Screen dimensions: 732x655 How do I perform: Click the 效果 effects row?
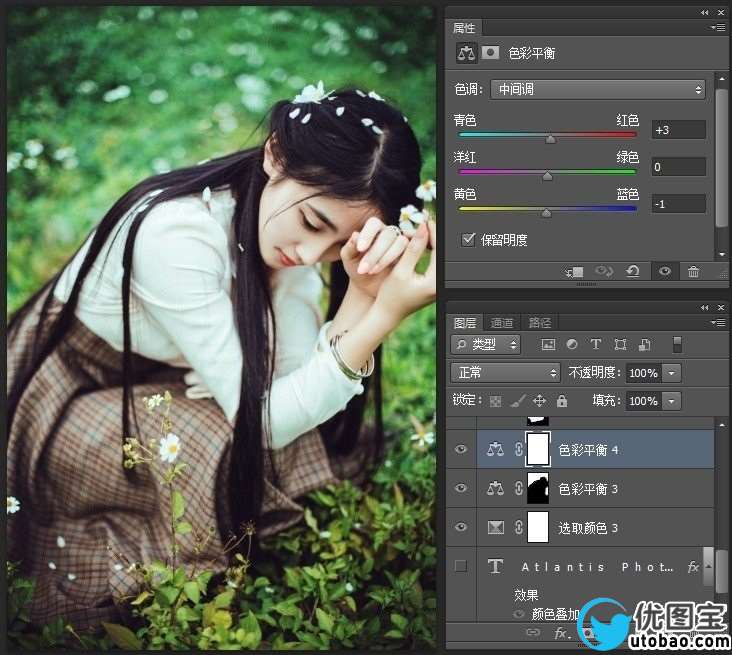click(526, 595)
